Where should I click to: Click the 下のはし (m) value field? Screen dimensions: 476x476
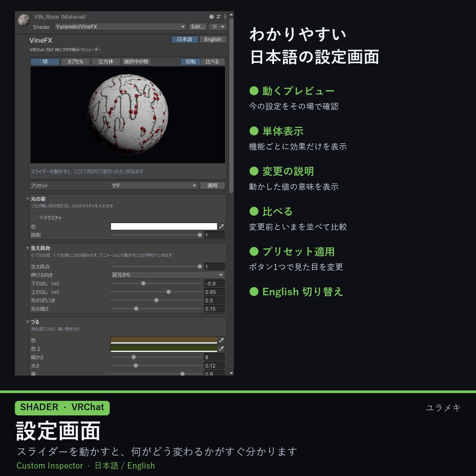214,284
